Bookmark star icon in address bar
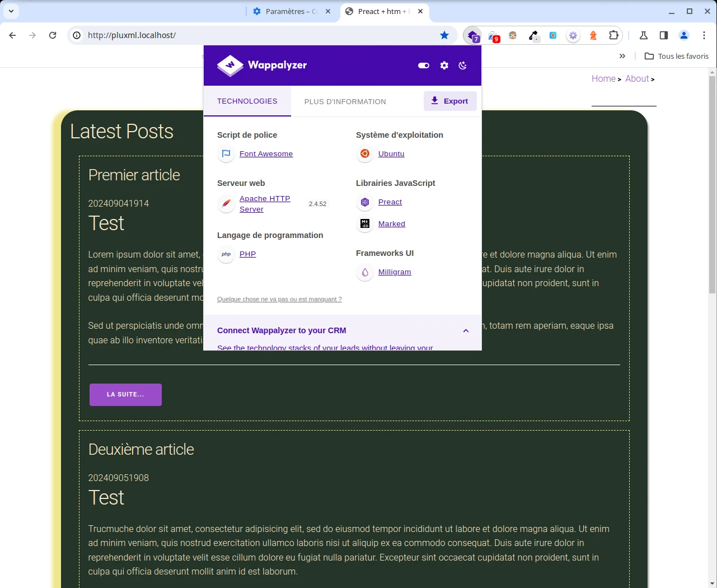Image resolution: width=717 pixels, height=588 pixels. click(x=444, y=35)
